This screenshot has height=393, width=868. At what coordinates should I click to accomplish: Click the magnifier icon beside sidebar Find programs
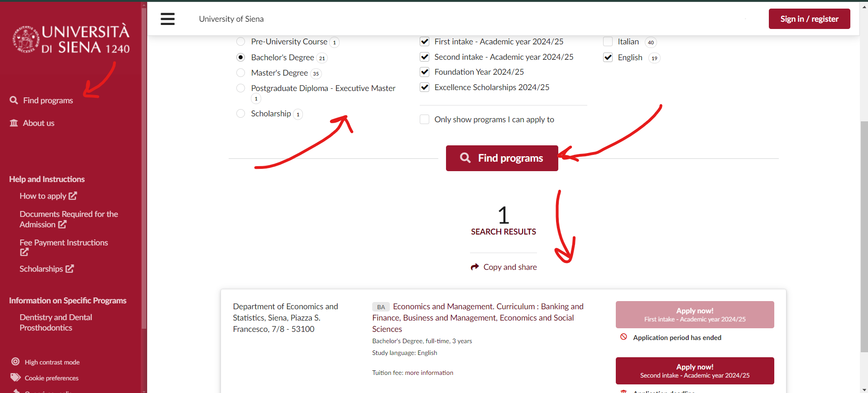(x=14, y=100)
